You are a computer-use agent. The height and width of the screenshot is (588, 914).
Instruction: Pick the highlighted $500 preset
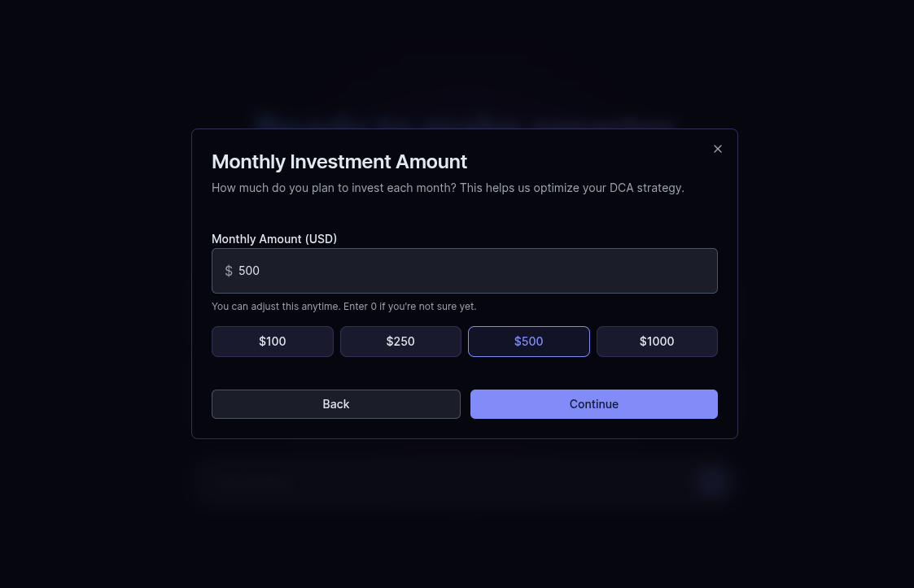coord(529,342)
